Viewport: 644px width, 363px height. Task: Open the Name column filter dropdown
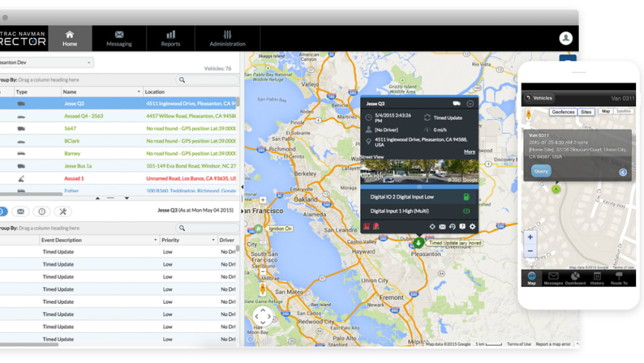click(x=139, y=92)
